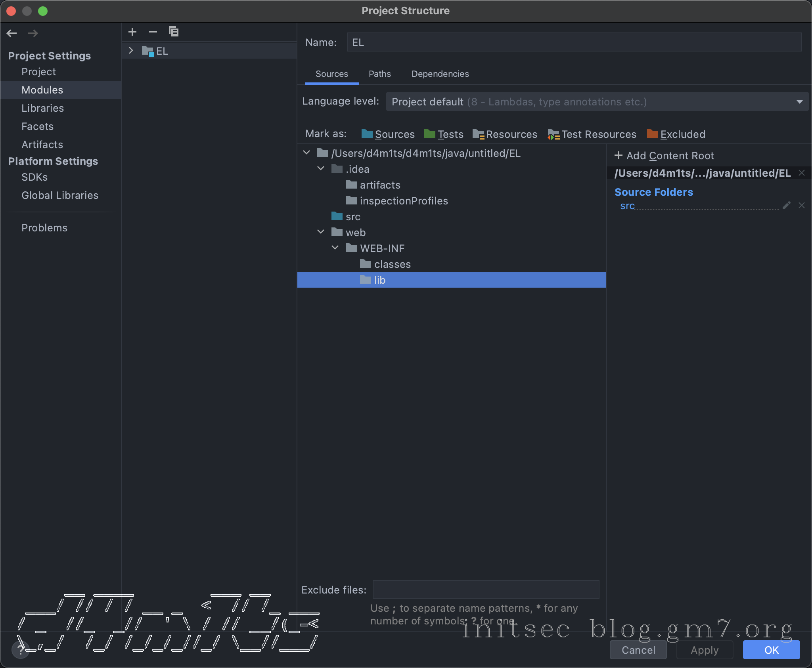Click the Exclude files input field
This screenshot has width=812, height=668.
pyautogui.click(x=486, y=590)
